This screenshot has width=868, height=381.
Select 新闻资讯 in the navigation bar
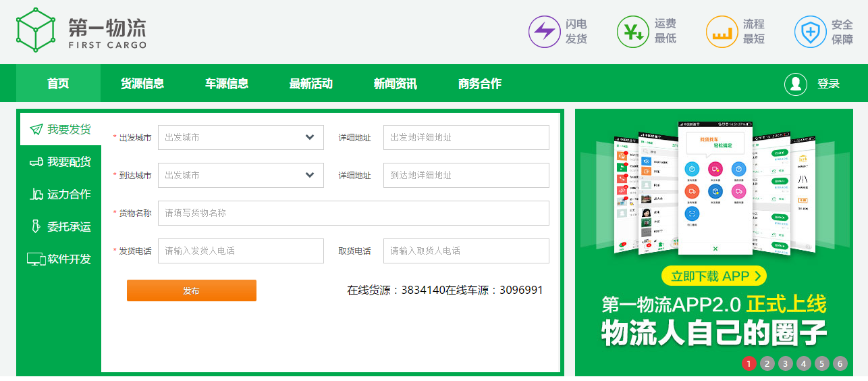[396, 84]
